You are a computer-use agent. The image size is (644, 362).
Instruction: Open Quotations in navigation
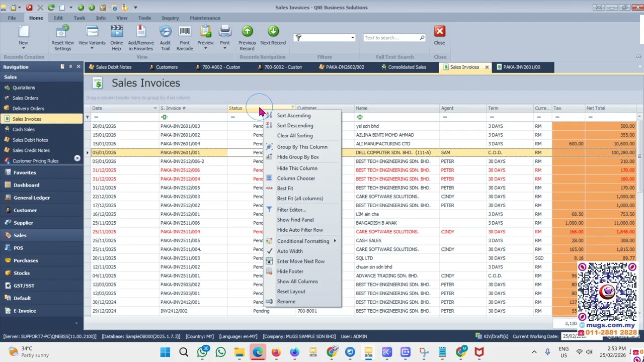click(42, 87)
